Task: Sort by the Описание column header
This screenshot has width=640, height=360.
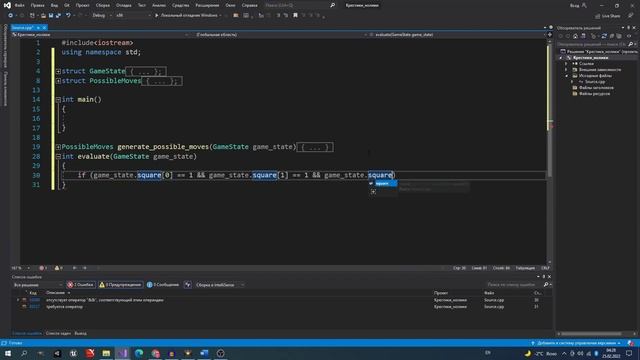Action: pyautogui.click(x=56, y=293)
